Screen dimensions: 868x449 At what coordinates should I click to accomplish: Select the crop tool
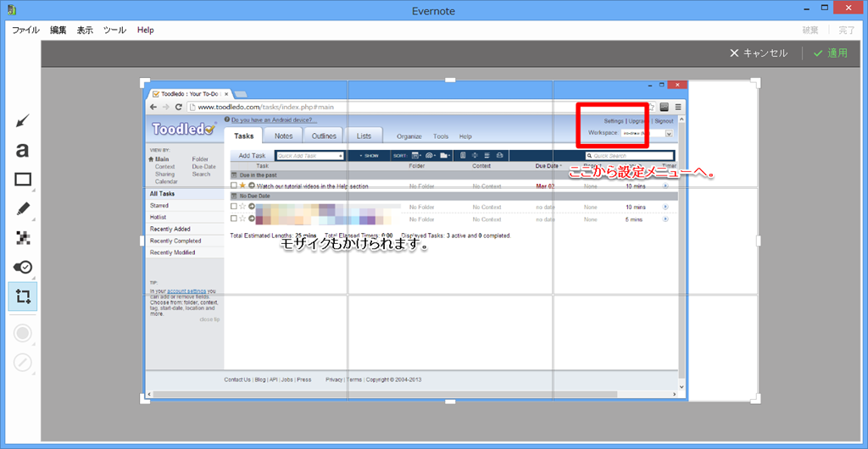23,297
